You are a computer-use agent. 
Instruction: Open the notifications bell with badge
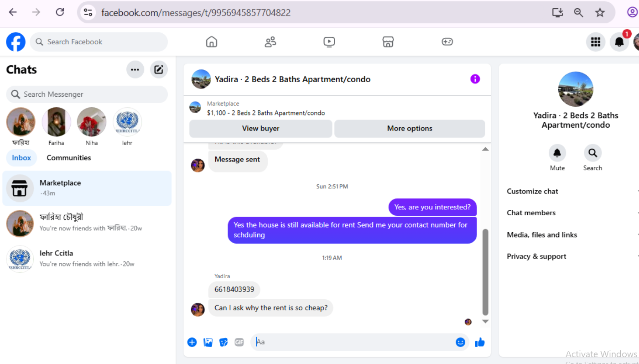pyautogui.click(x=619, y=42)
